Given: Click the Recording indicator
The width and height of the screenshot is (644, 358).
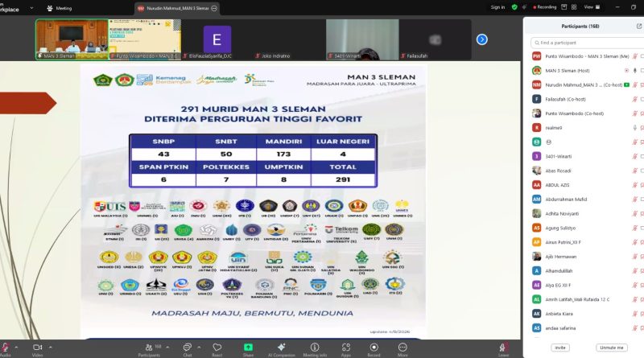Looking at the screenshot, I should [x=544, y=7].
